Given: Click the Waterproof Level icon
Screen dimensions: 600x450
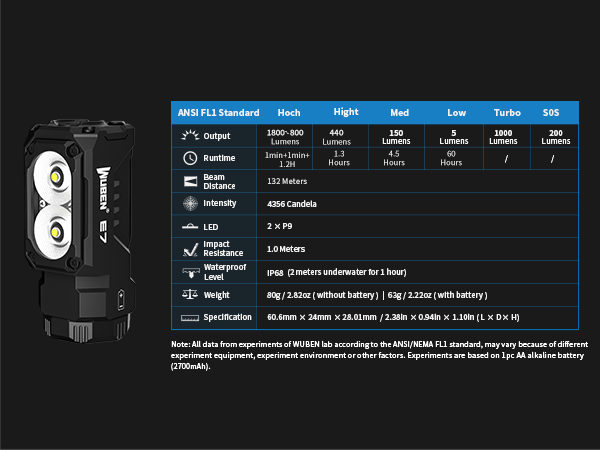Looking at the screenshot, I should 191,272.
